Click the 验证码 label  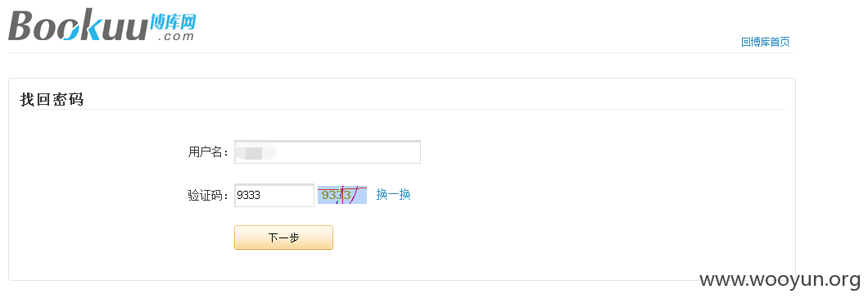208,196
